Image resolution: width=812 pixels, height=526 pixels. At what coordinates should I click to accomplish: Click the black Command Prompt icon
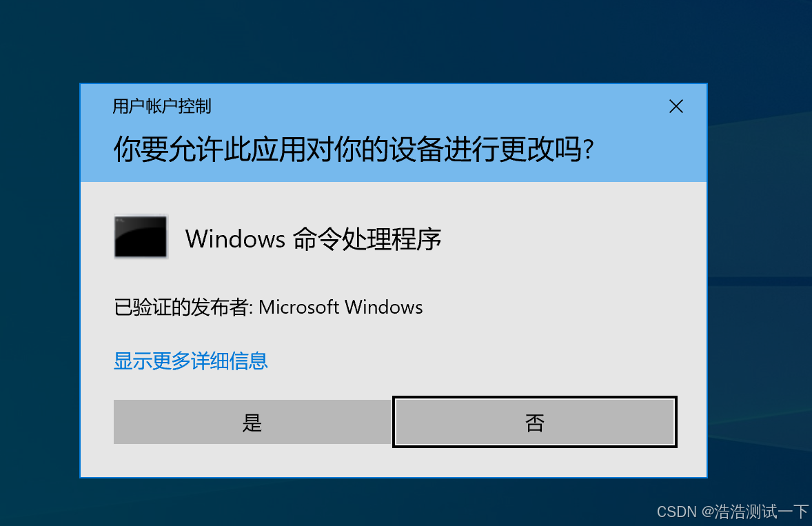(141, 236)
